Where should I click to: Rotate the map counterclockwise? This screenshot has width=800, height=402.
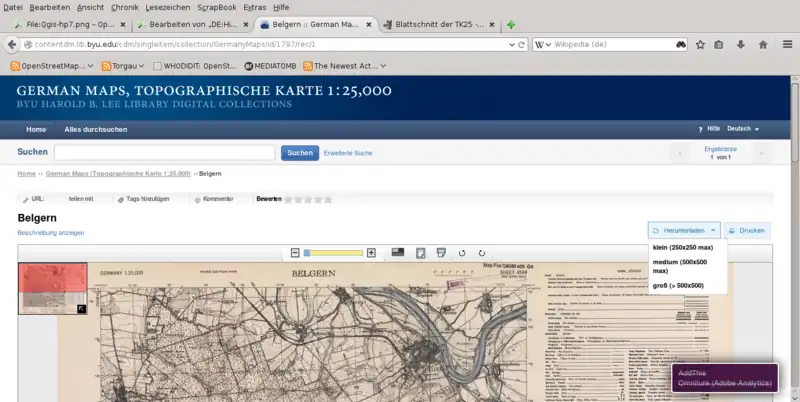coord(461,253)
